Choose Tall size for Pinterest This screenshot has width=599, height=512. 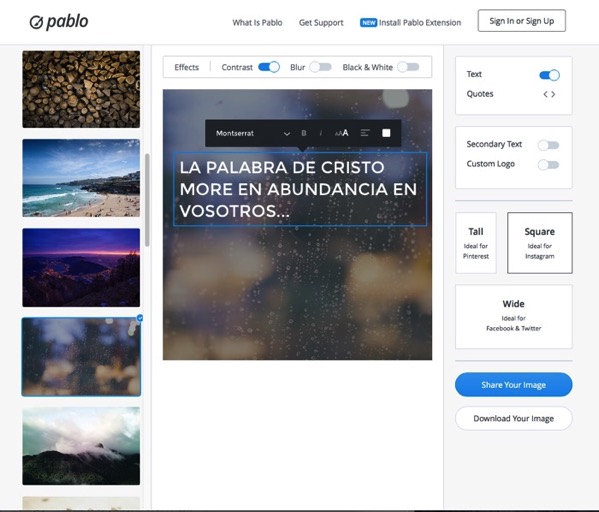[x=476, y=243]
